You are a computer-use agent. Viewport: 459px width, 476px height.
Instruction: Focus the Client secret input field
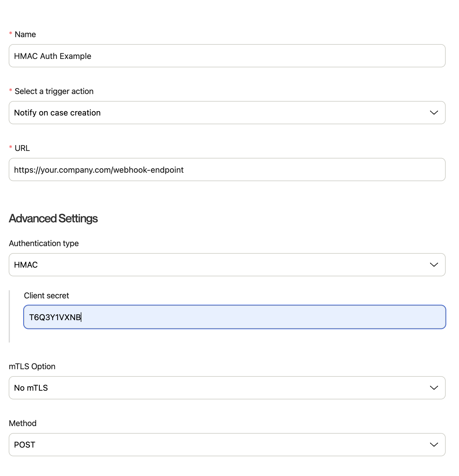tap(234, 317)
